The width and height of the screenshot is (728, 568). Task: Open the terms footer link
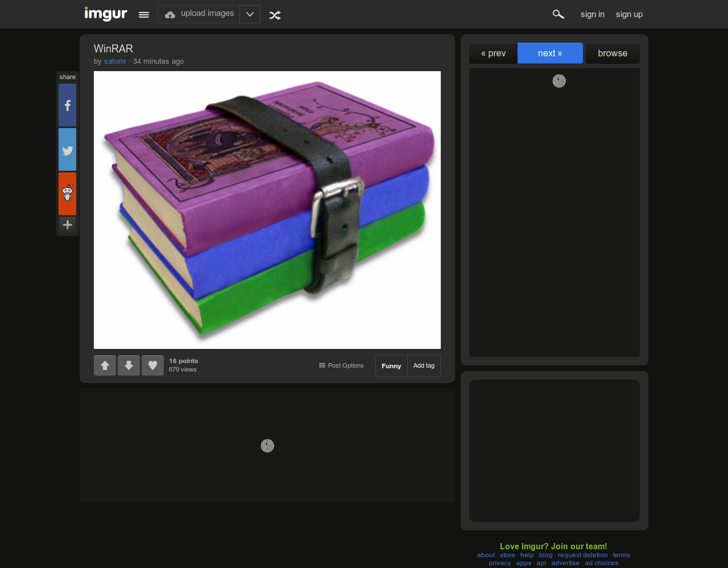pos(622,555)
